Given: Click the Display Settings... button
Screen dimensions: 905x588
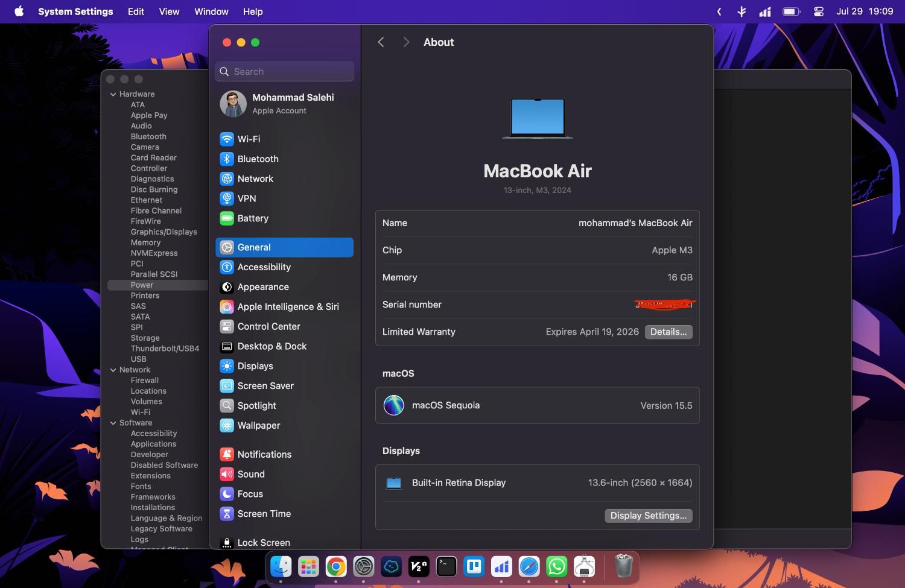Looking at the screenshot, I should [649, 516].
